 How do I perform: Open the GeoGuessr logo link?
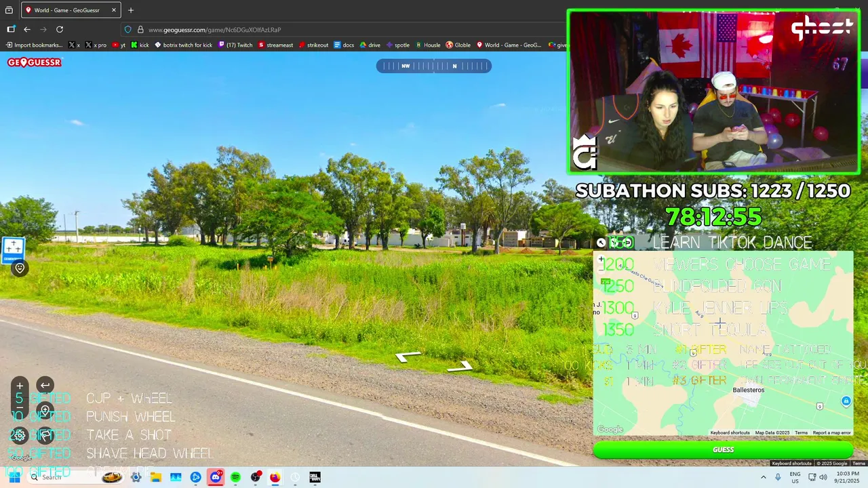[35, 62]
